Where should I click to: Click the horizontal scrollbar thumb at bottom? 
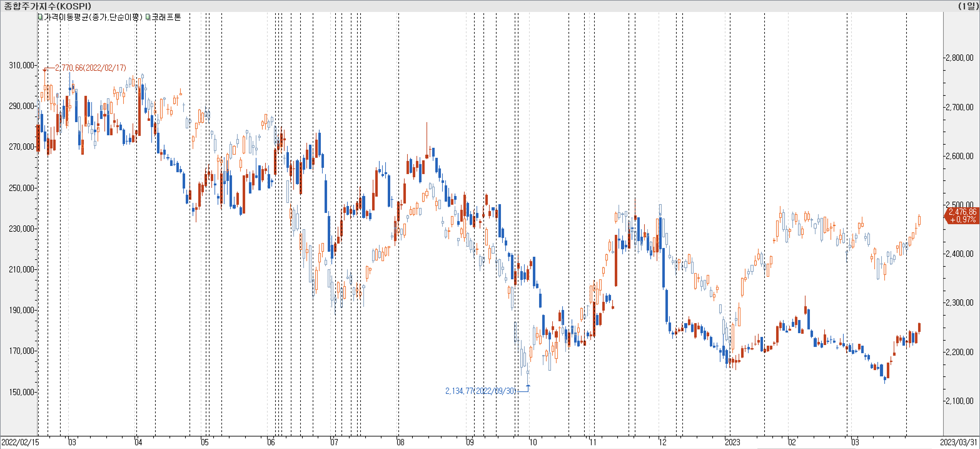pyautogui.click(x=806, y=448)
